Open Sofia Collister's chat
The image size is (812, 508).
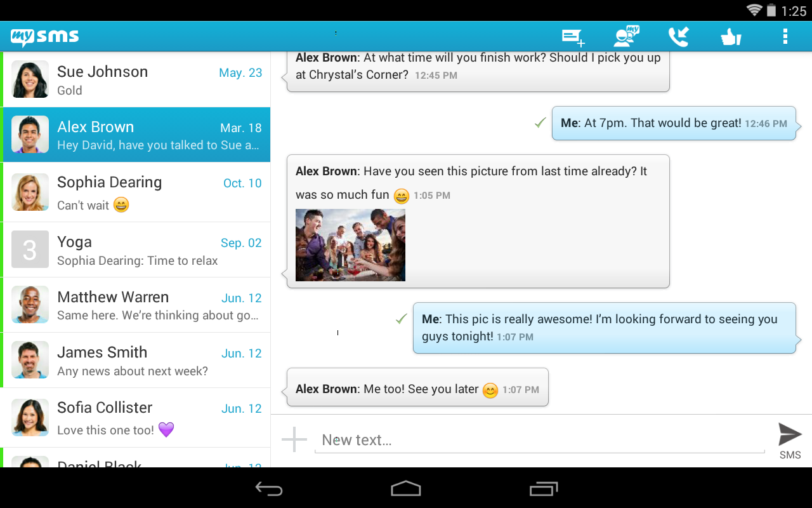(x=136, y=417)
